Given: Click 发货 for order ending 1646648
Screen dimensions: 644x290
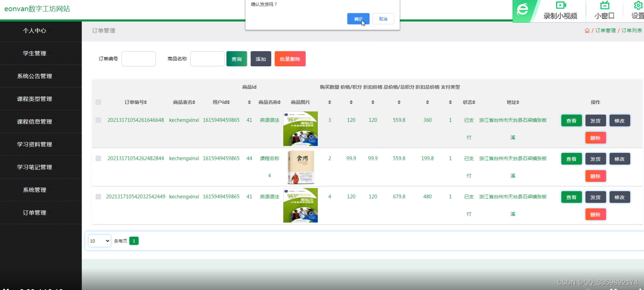Looking at the screenshot, I should 596,121.
